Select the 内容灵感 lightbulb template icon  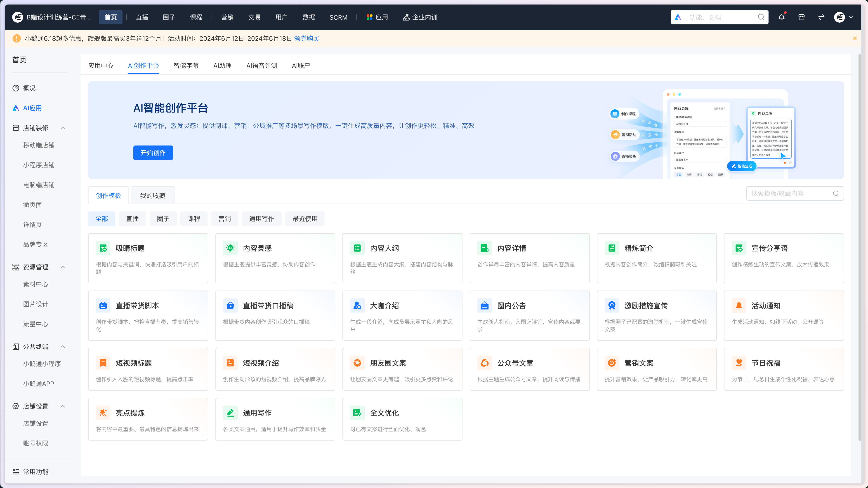[230, 248]
